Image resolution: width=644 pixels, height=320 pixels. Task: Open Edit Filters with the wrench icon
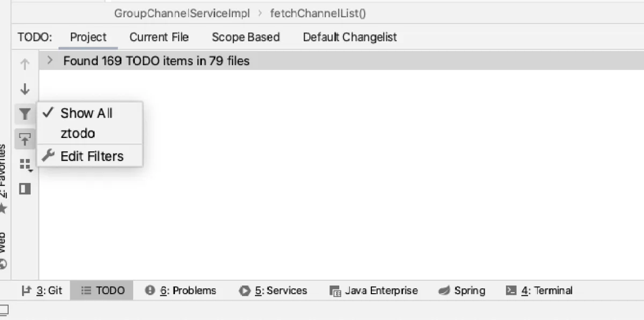click(x=91, y=156)
